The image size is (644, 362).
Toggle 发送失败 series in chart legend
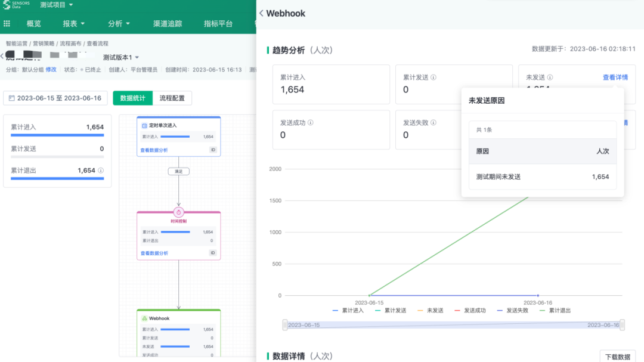pyautogui.click(x=513, y=311)
